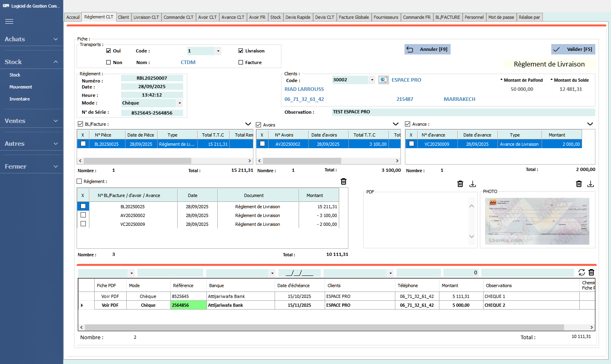Viewport: 611px width, 364px height.
Task: Toggle the Avance section checkbox
Action: 407,124
